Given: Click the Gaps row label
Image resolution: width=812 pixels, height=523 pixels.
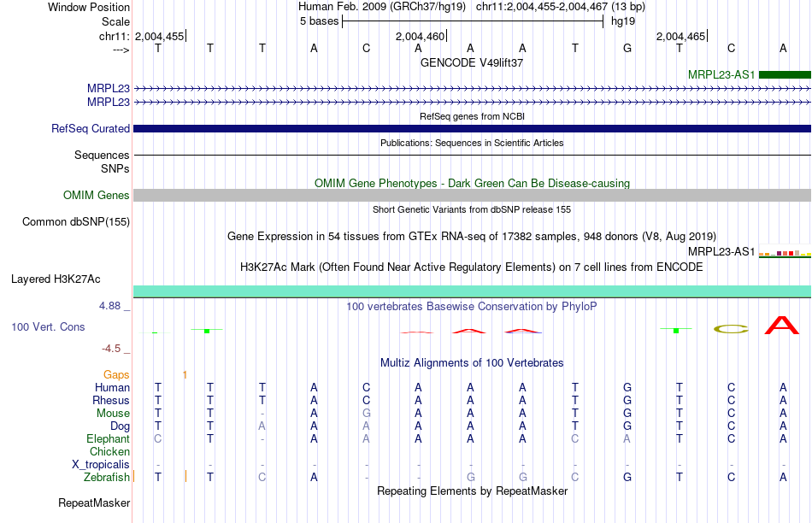Looking at the screenshot, I should [116, 375].
